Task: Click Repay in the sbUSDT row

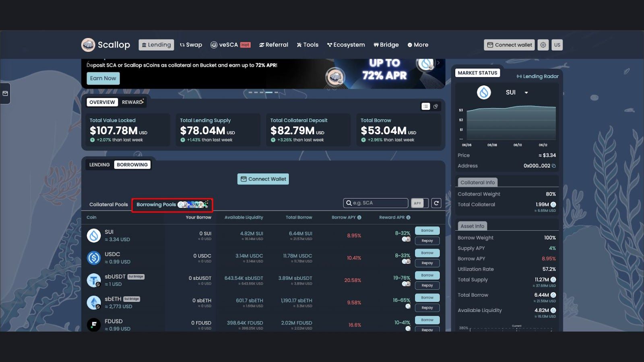Action: (x=427, y=285)
